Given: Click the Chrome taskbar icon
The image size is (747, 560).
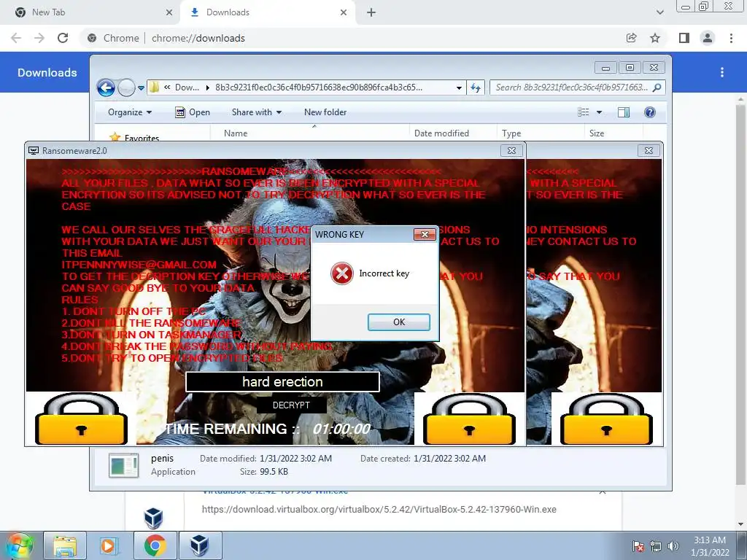Looking at the screenshot, I should click(155, 545).
